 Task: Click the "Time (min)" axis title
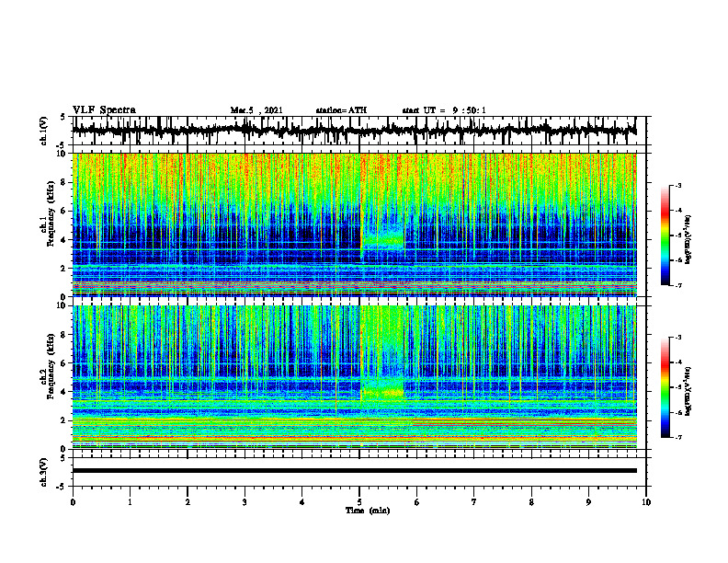368,511
